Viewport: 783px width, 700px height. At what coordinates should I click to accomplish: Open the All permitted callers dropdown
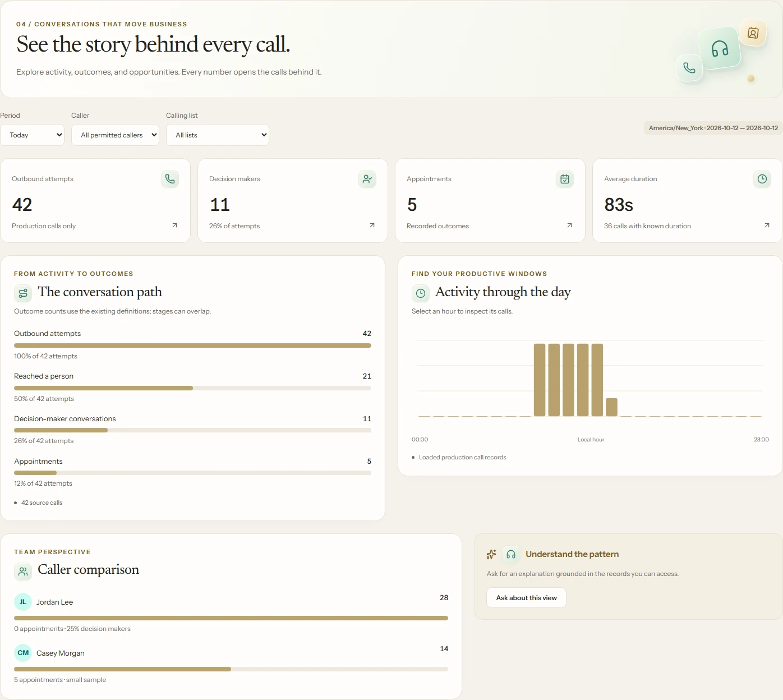(x=115, y=135)
